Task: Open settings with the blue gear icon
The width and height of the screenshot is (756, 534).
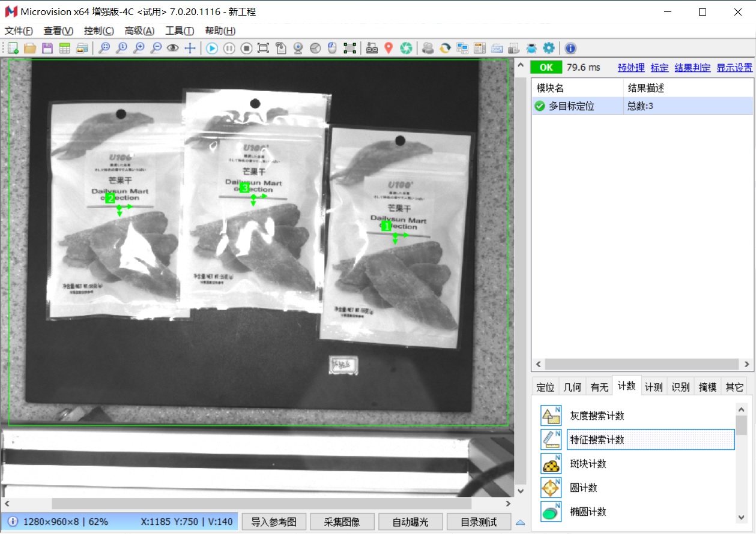Action: 549,49
